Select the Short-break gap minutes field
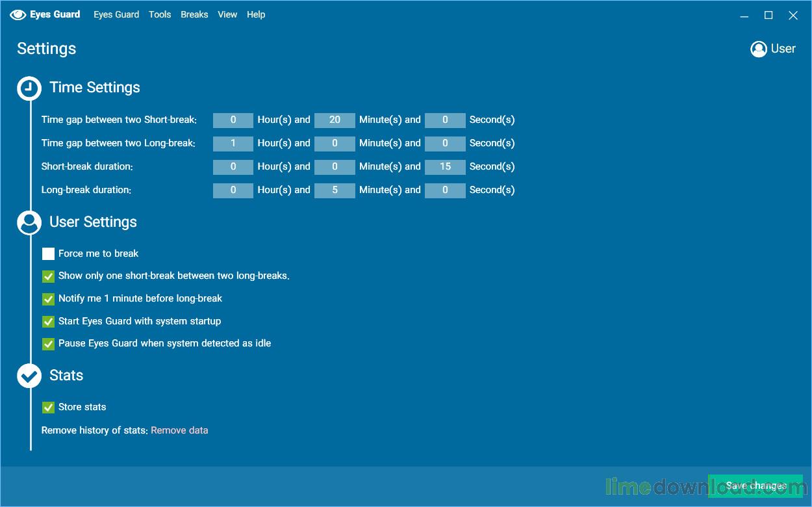 pos(335,120)
